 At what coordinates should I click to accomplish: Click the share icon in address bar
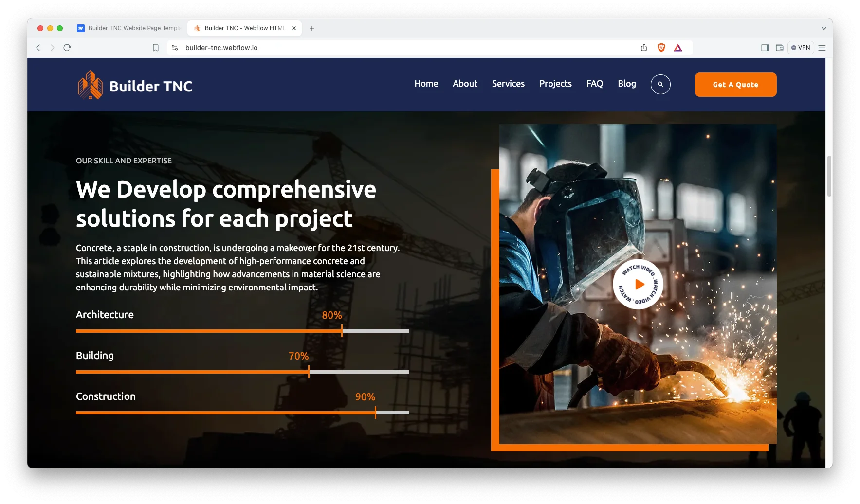pyautogui.click(x=643, y=48)
